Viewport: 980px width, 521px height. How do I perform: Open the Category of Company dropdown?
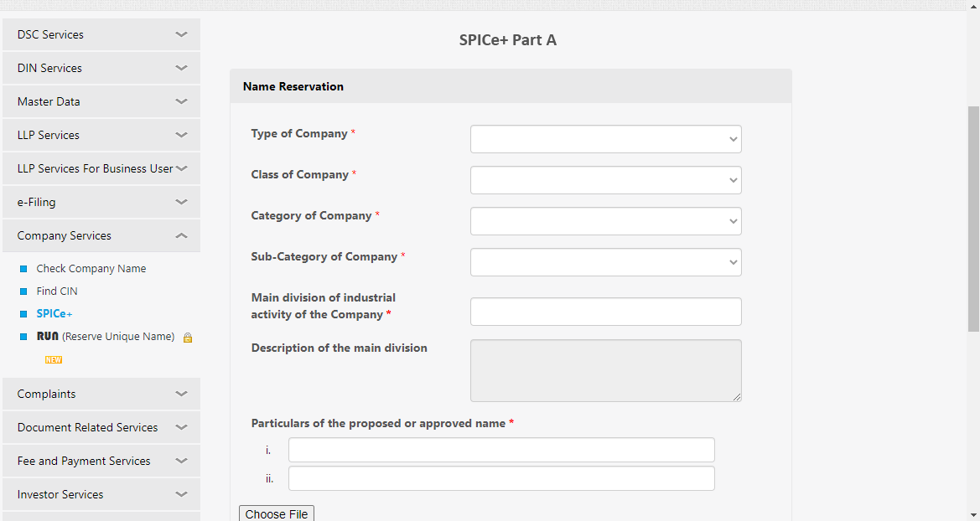[605, 221]
